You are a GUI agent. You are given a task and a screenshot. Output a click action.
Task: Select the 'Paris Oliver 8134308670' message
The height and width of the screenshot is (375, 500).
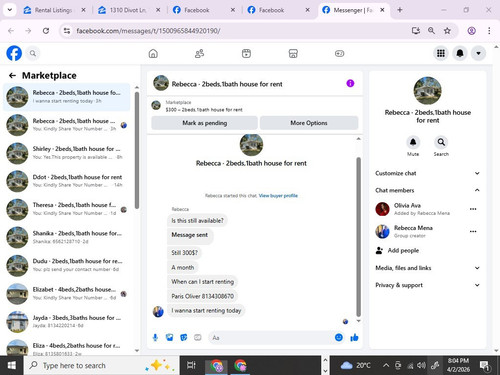(202, 296)
